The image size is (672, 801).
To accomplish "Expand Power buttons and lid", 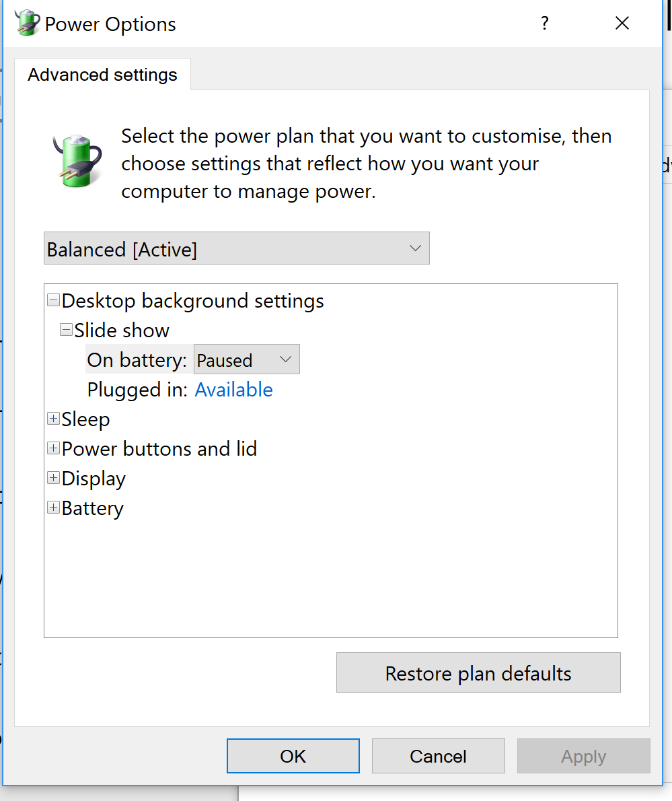I will click(53, 448).
